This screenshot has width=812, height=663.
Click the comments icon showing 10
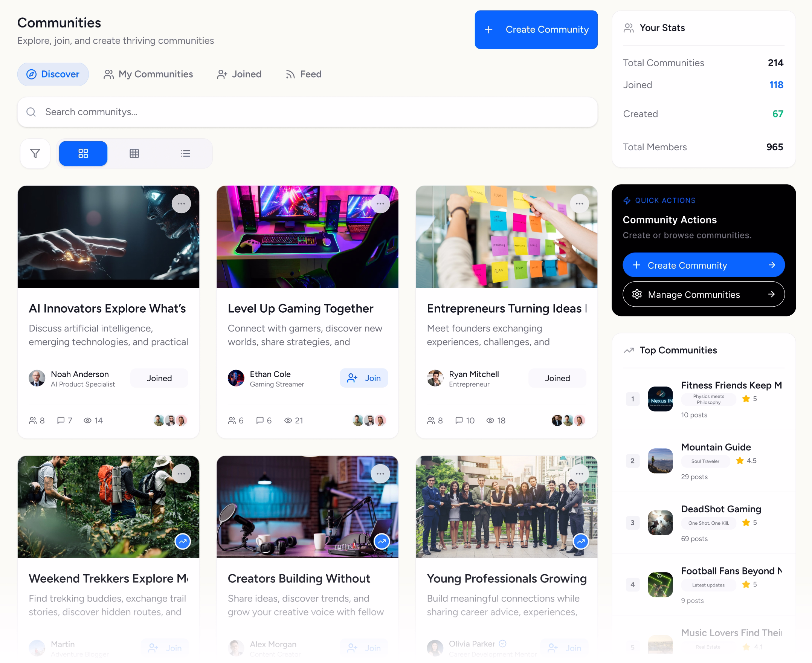(459, 420)
